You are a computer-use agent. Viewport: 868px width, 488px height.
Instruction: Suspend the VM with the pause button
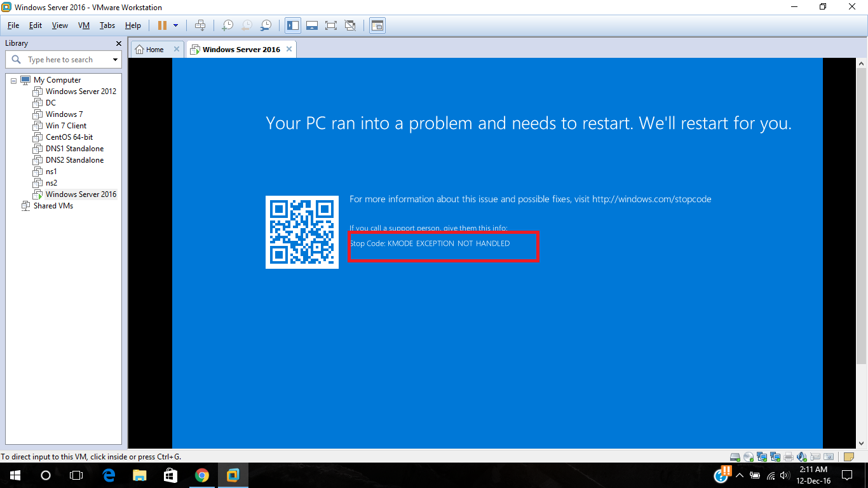(x=162, y=25)
